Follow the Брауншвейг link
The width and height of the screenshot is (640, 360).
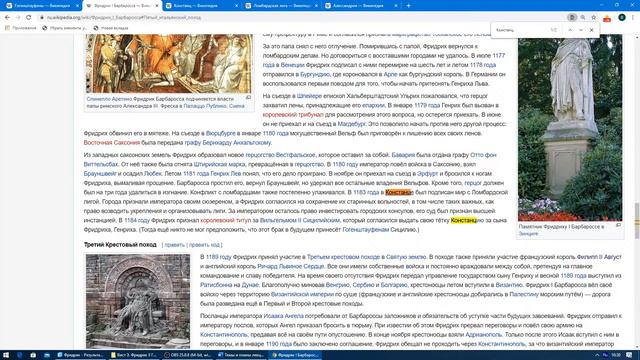coord(100,174)
